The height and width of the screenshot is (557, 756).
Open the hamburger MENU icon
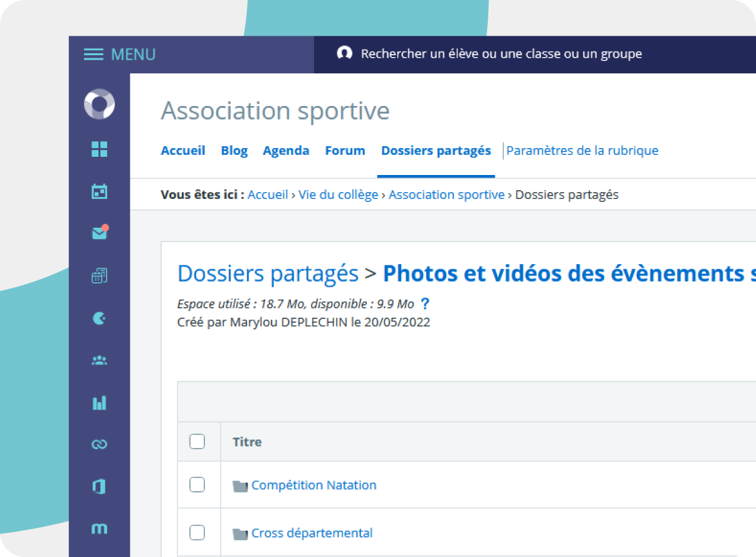93,55
